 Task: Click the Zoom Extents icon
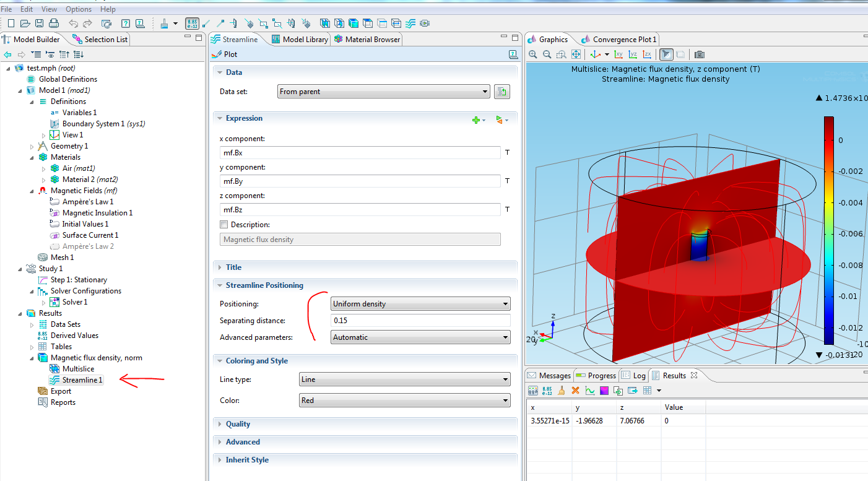[x=576, y=54]
